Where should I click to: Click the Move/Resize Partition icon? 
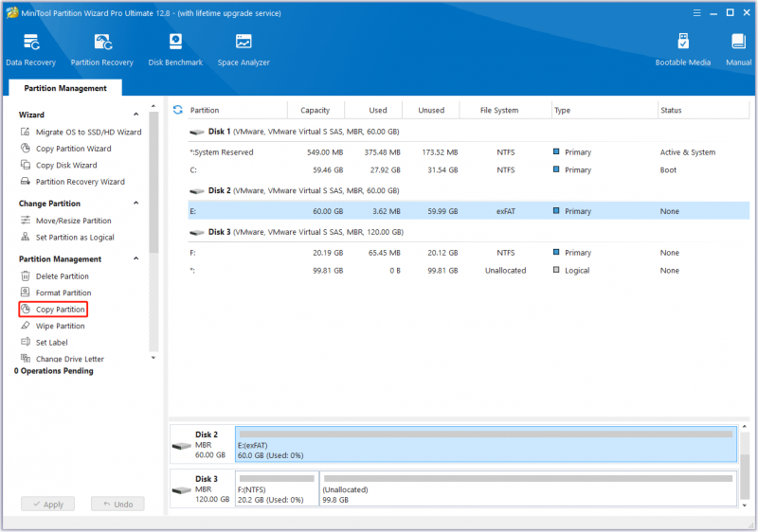point(26,221)
